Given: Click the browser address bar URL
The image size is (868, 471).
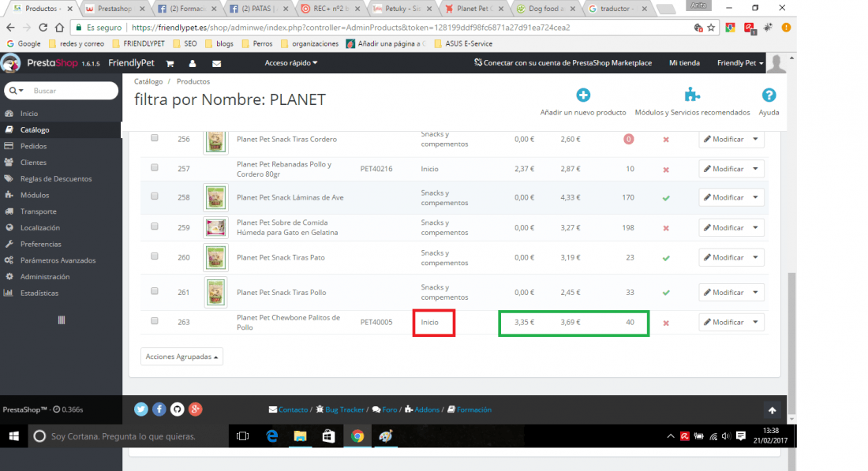Looking at the screenshot, I should pyautogui.click(x=351, y=27).
